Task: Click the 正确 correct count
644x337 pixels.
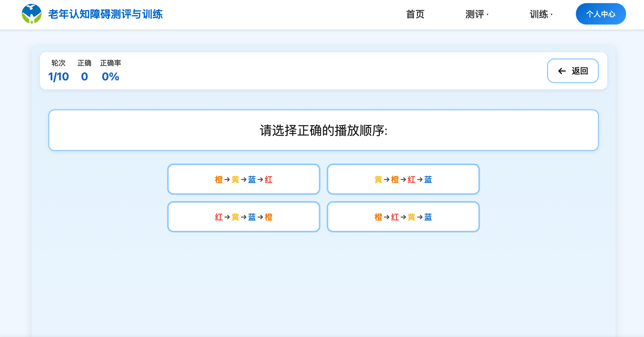Action: click(84, 76)
